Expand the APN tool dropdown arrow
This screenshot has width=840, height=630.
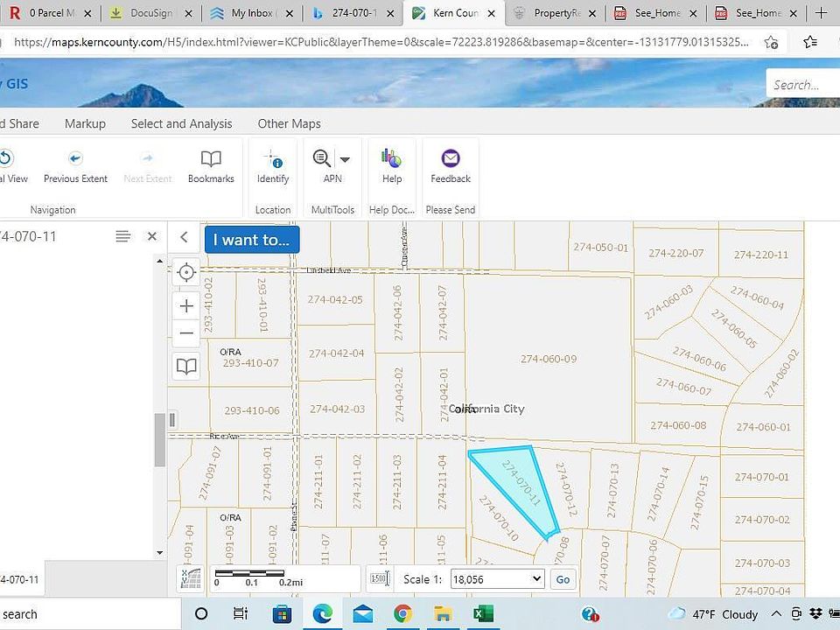(345, 158)
